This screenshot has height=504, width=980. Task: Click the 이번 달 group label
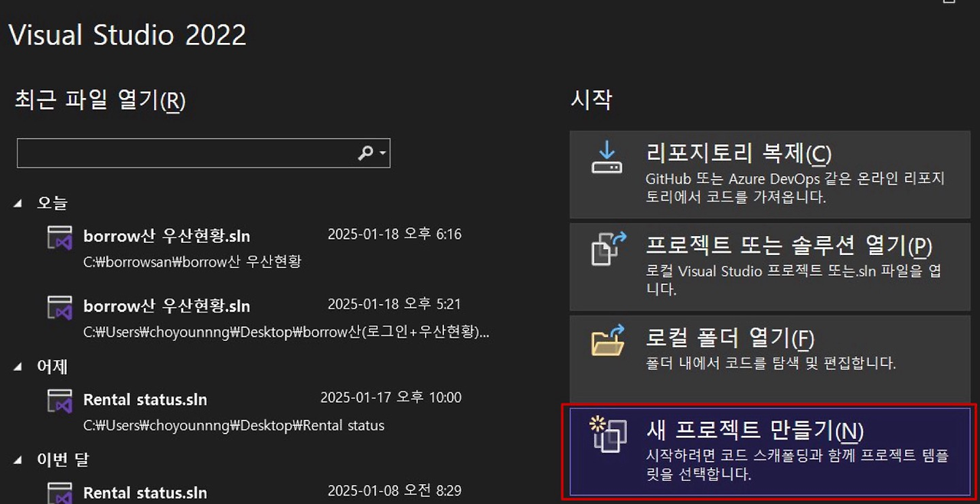(x=63, y=460)
